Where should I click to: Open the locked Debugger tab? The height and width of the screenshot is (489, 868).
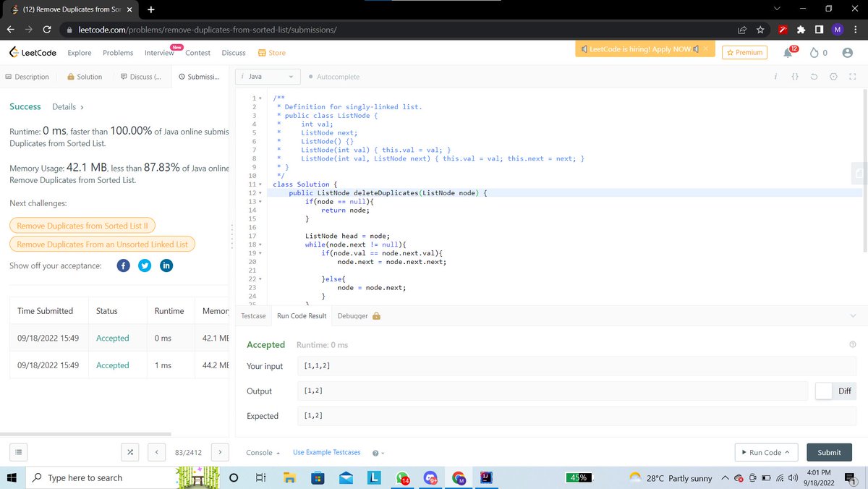pyautogui.click(x=359, y=316)
